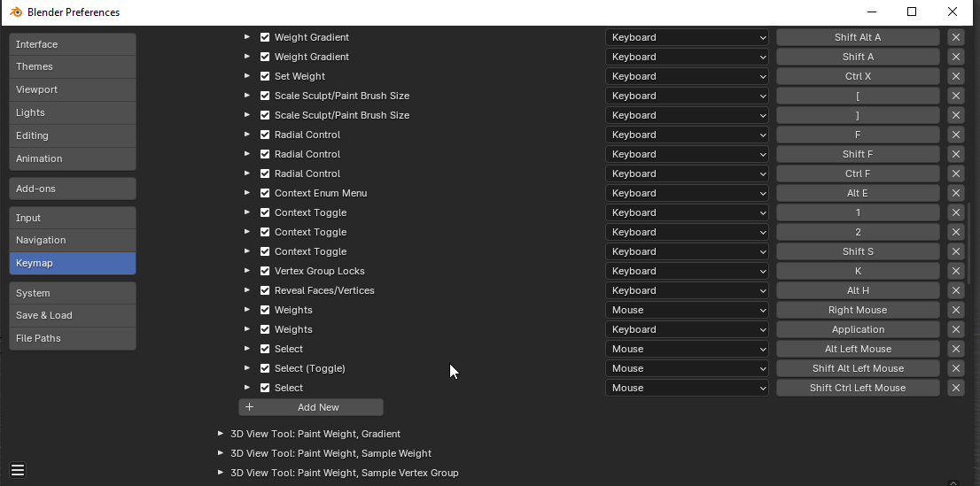Click the Blender logo in title bar
Viewport: 980px width, 486px height.
16,12
